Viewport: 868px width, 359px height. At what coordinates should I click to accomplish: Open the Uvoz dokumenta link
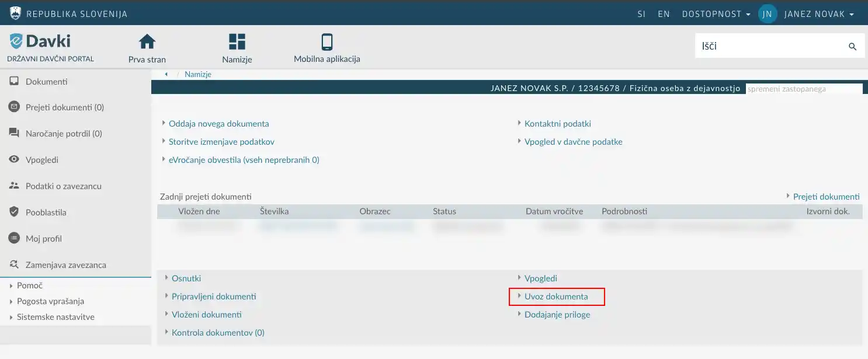pyautogui.click(x=556, y=296)
